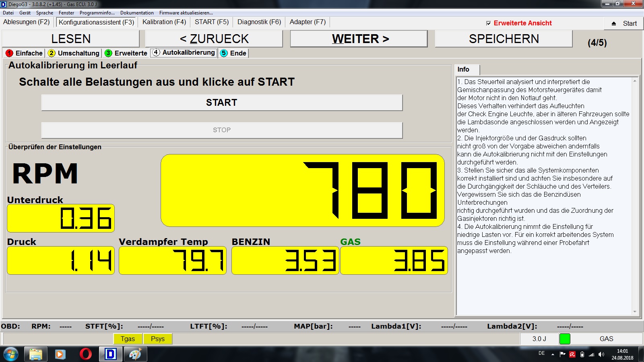Start autocalibration with large START button
This screenshot has width=644, height=362.
coord(222,103)
